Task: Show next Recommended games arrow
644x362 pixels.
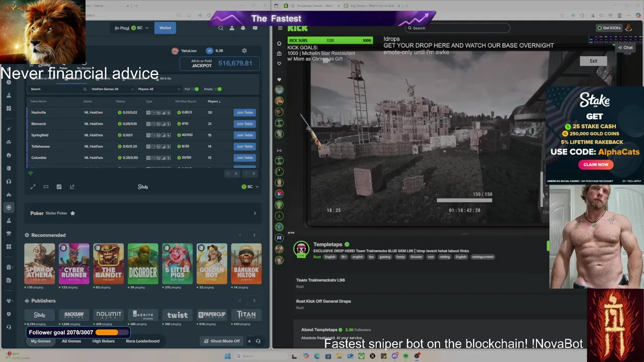Action: [254, 235]
